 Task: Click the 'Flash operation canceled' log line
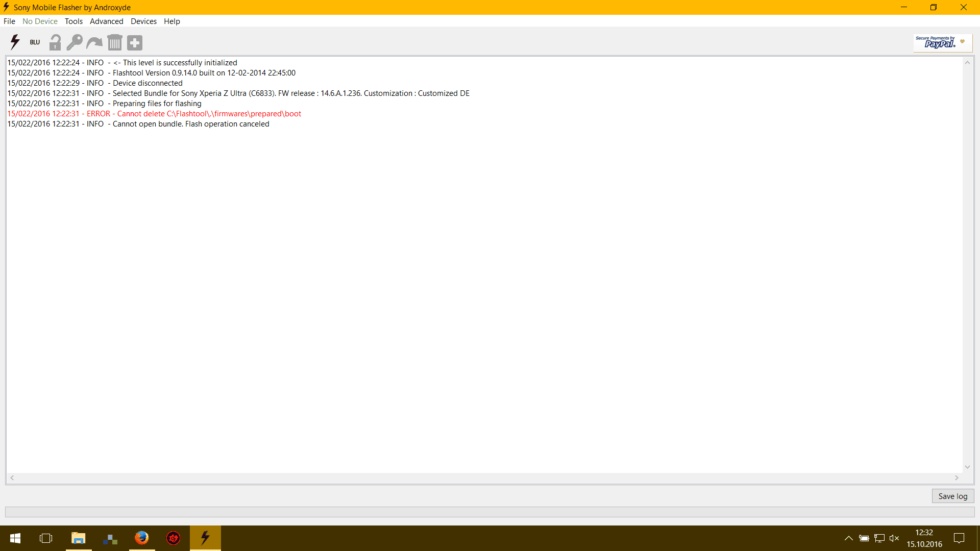tap(138, 124)
